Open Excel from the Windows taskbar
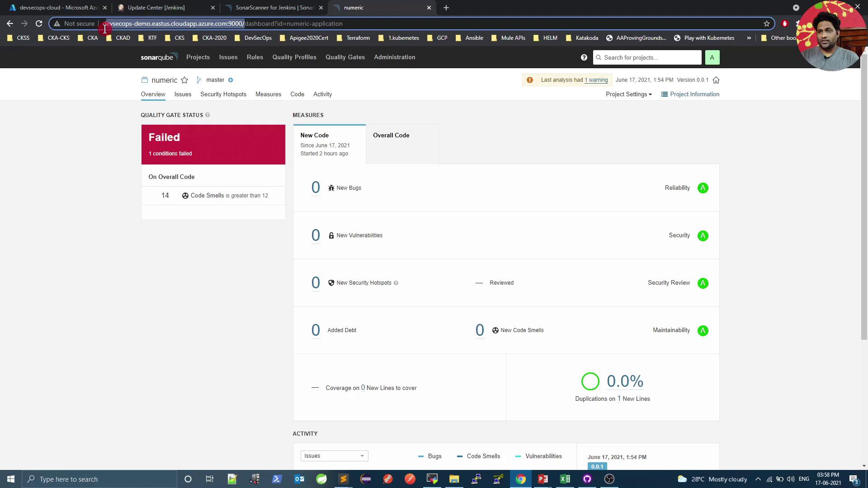Screen dimensions: 868x488 pyautogui.click(x=565, y=479)
